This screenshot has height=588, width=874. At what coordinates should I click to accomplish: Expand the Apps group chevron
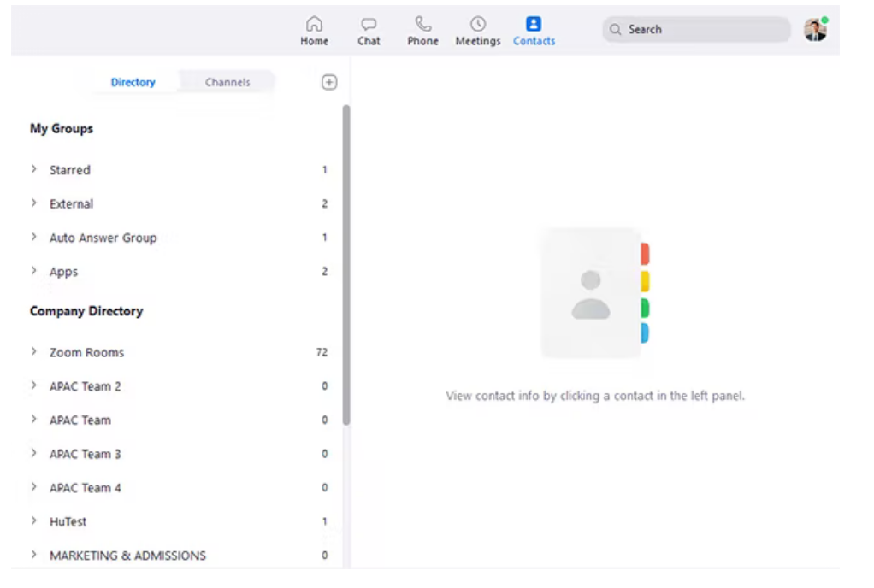tap(34, 271)
